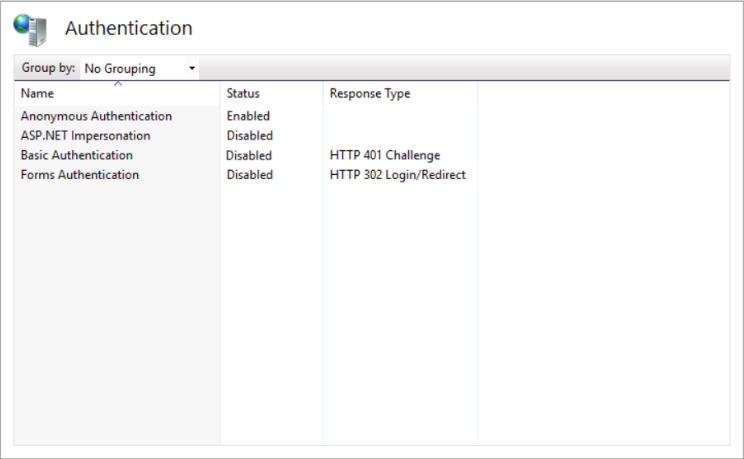Select the Forms Authentication entry
Screen dimensions: 744x459
coord(80,175)
